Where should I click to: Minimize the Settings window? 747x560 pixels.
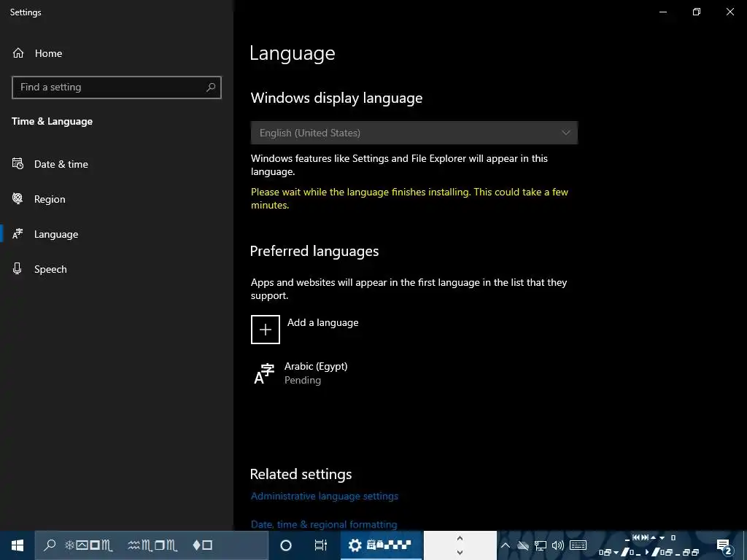coord(663,12)
